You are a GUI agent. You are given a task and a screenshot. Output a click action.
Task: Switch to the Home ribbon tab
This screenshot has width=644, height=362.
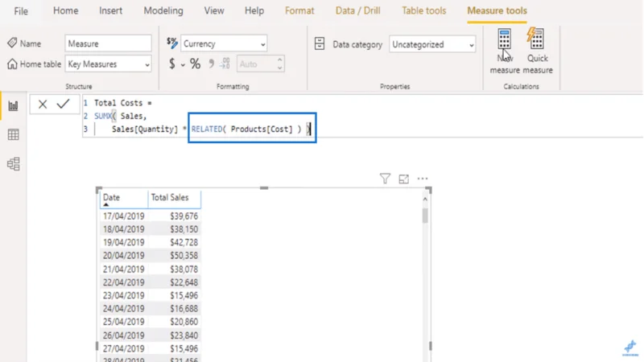[66, 10]
